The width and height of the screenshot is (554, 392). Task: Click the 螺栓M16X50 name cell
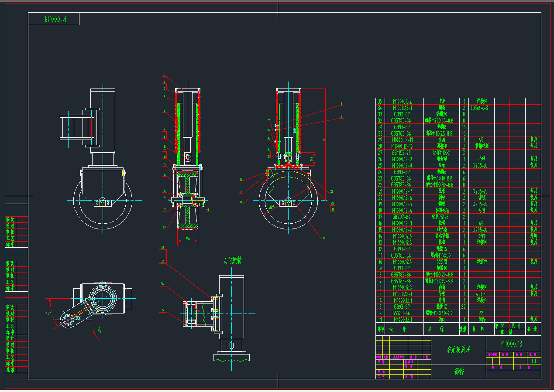coord(440,255)
